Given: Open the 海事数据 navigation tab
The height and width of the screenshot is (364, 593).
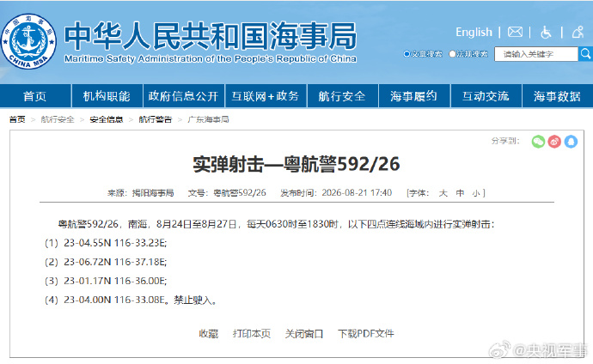Looking at the screenshot, I should pos(557,96).
